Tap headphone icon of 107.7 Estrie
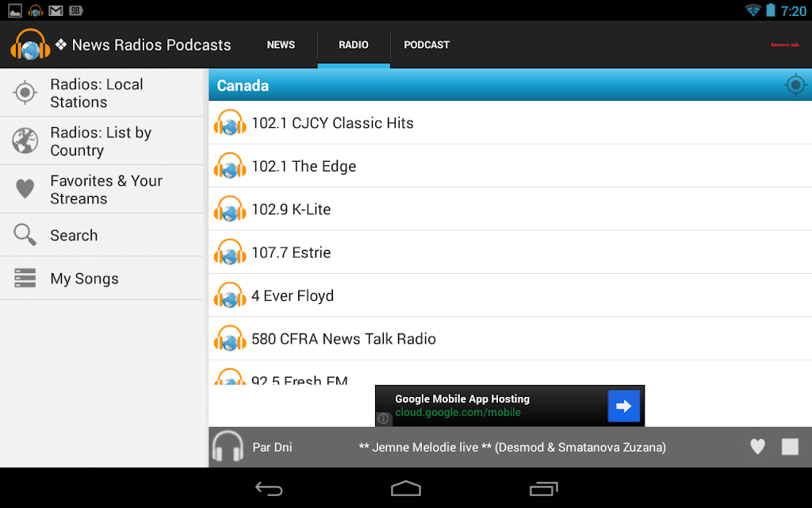The width and height of the screenshot is (812, 508). (230, 252)
